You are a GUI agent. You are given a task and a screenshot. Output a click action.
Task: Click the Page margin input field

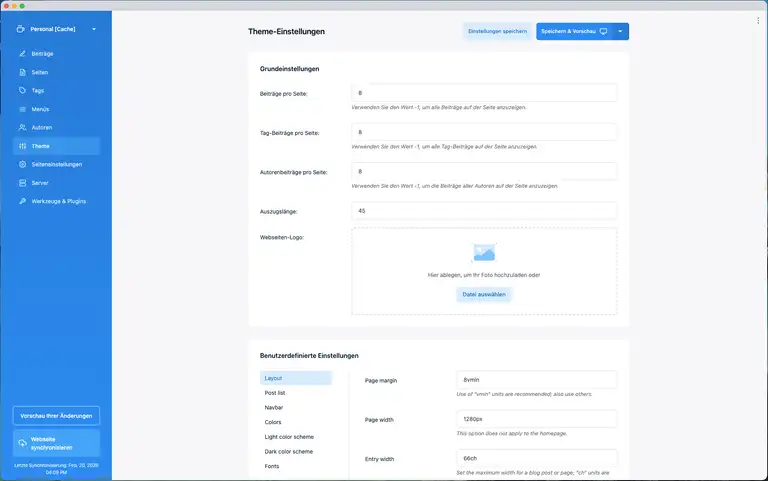click(537, 380)
